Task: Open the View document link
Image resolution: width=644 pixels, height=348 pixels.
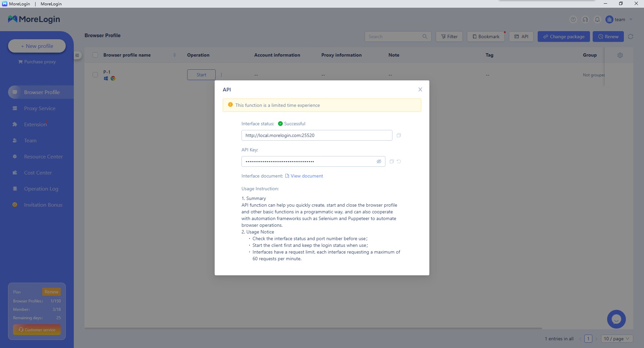Action: (x=304, y=176)
